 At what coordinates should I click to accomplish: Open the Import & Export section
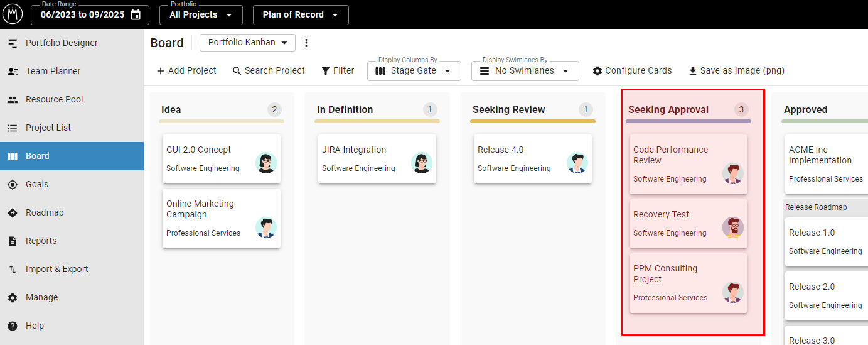pyautogui.click(x=72, y=270)
